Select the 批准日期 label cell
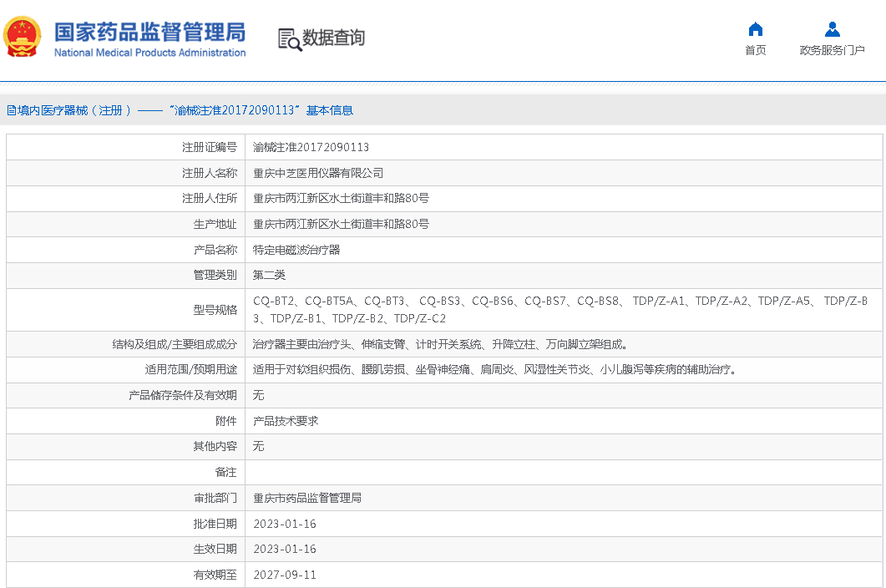This screenshot has height=588, width=886. (x=125, y=525)
